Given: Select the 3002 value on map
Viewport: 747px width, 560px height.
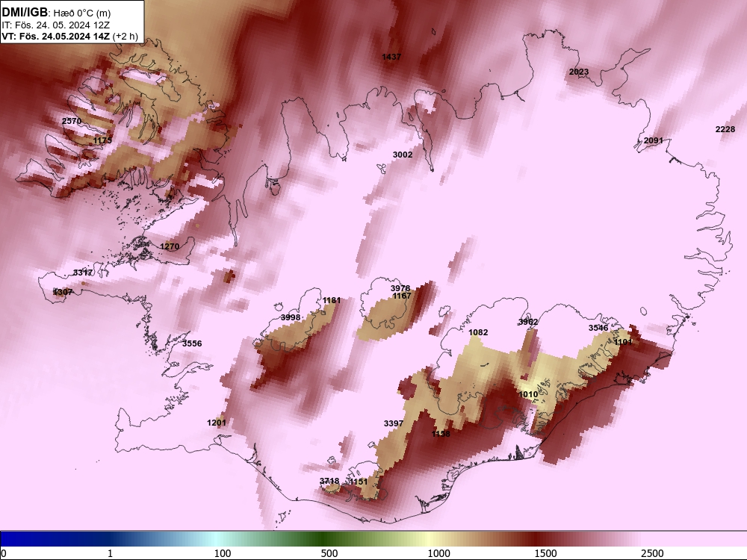Looking at the screenshot, I should pyautogui.click(x=403, y=155).
